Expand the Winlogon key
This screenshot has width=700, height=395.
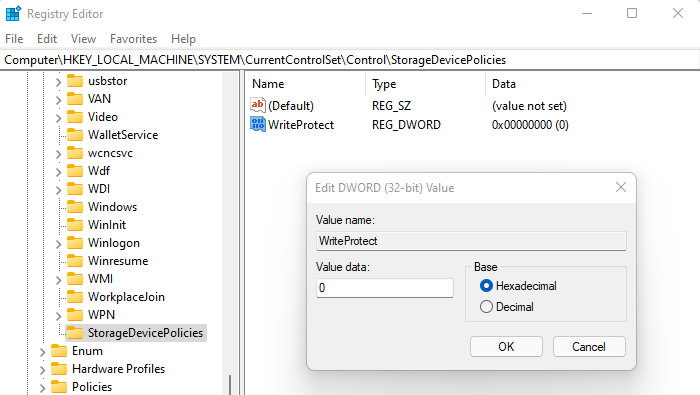pyautogui.click(x=58, y=244)
